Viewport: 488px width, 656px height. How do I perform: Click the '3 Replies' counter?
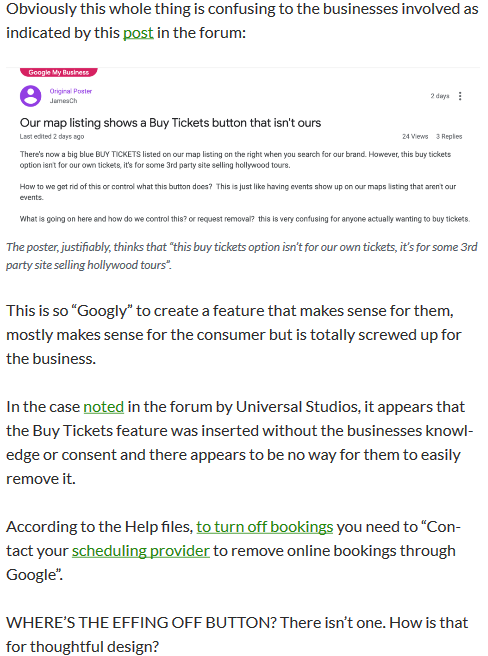point(449,136)
